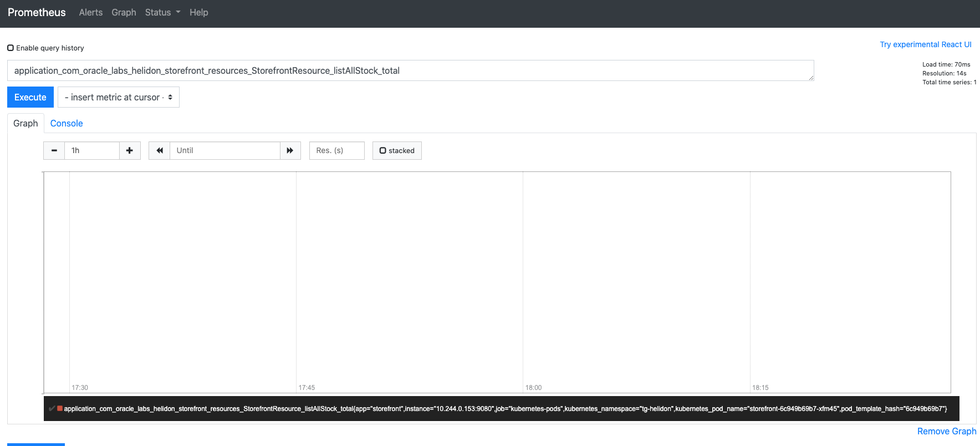The height and width of the screenshot is (446, 980).
Task: Click the 18:15 axis time label
Action: (760, 388)
